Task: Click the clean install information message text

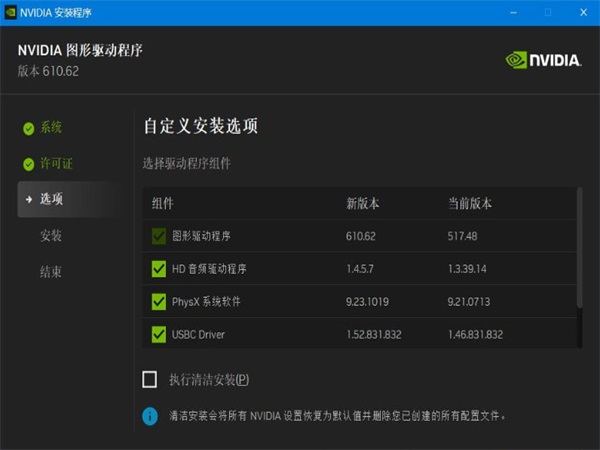Action: (337, 416)
